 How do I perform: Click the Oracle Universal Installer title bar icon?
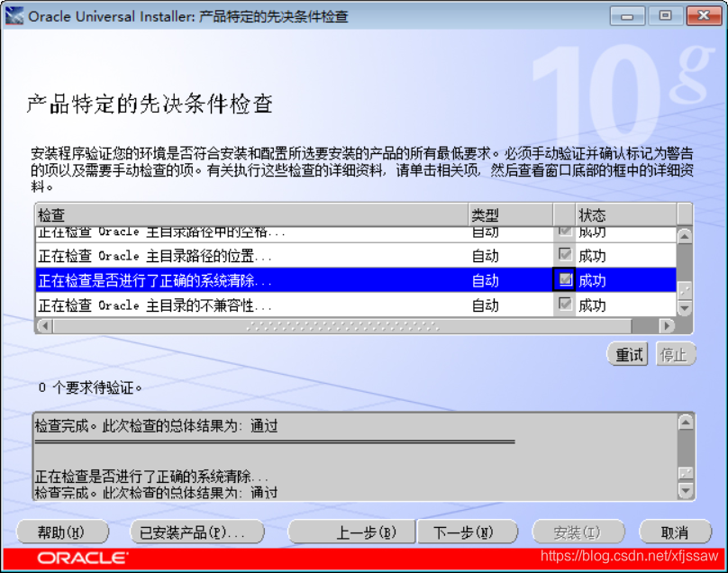click(x=14, y=16)
